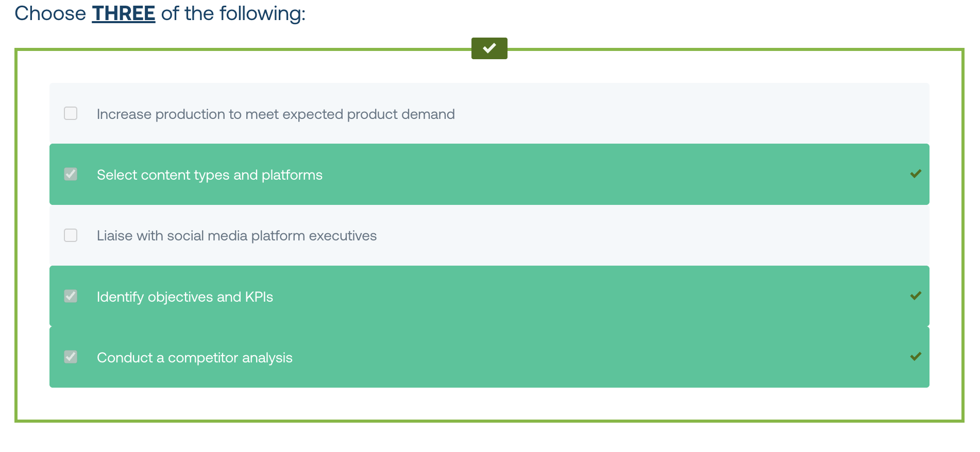This screenshot has width=980, height=452.
Task: Select the Increase production option text
Action: [x=276, y=114]
